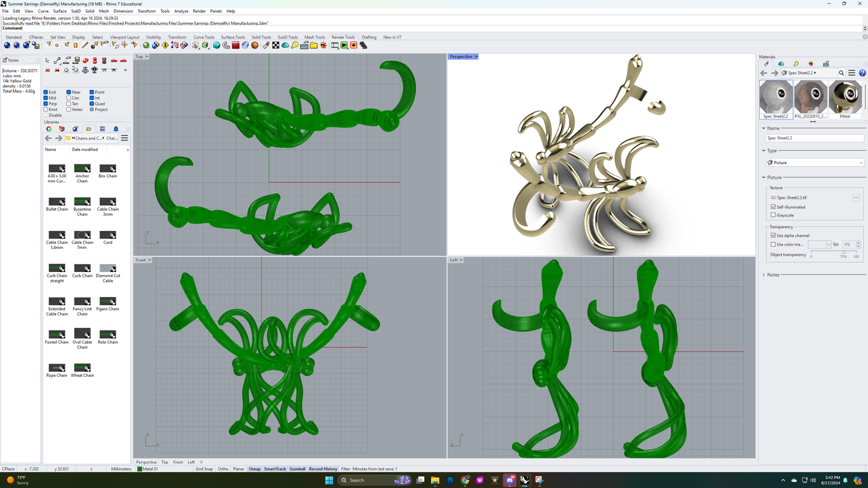Open the blue help icon in Materials
The width and height of the screenshot is (868, 488).
[x=862, y=73]
